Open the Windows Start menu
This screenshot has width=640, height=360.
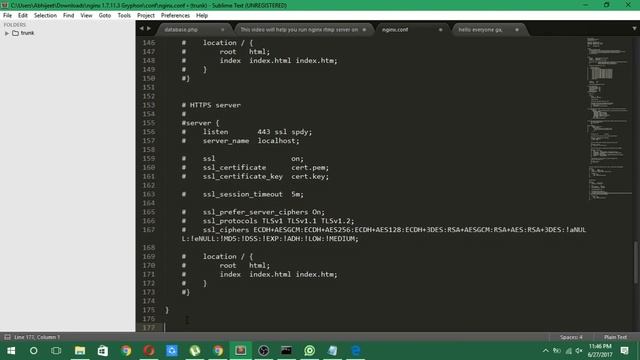(x=11, y=351)
